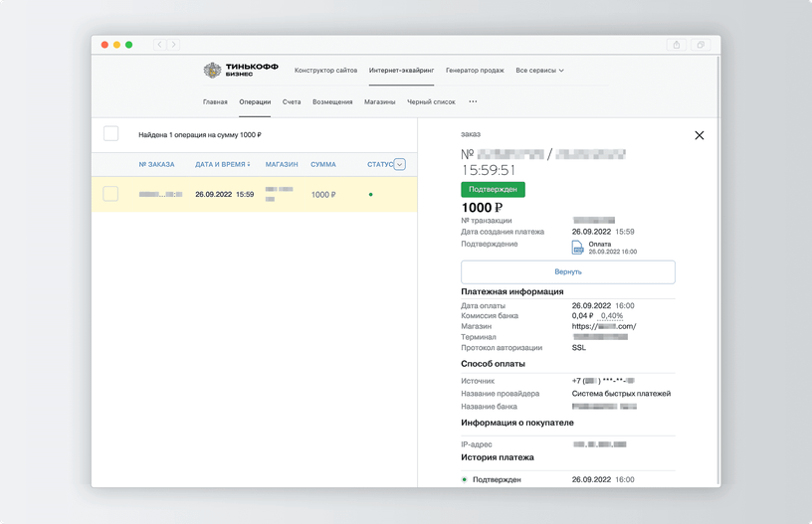Click the large 1000 ₽ amount in details
This screenshot has height=524, width=812.
click(x=482, y=208)
